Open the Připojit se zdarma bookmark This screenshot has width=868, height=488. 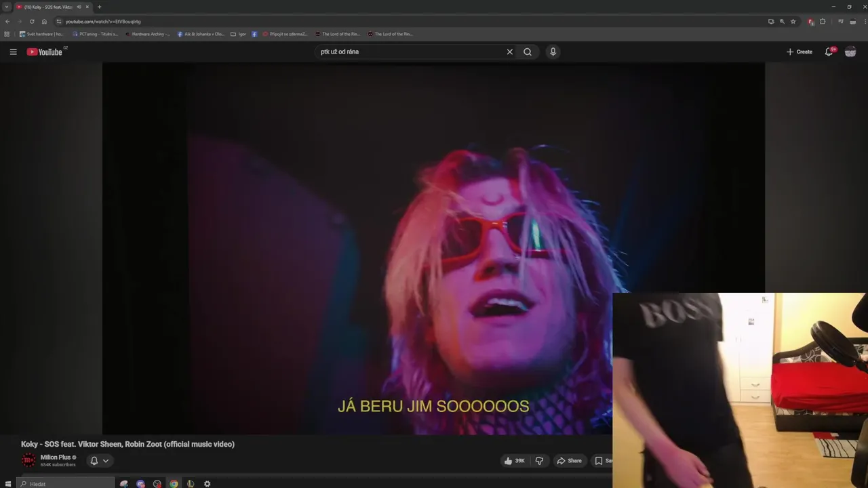coord(285,34)
